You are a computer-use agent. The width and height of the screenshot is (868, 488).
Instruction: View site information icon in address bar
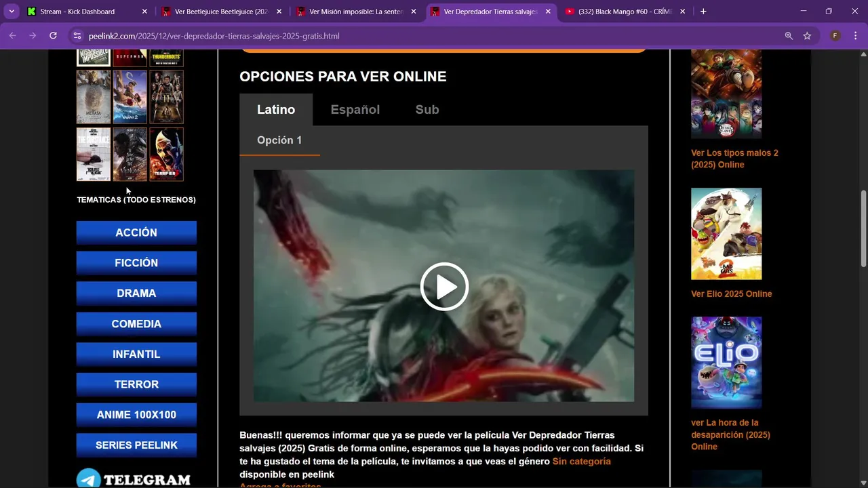click(x=77, y=36)
